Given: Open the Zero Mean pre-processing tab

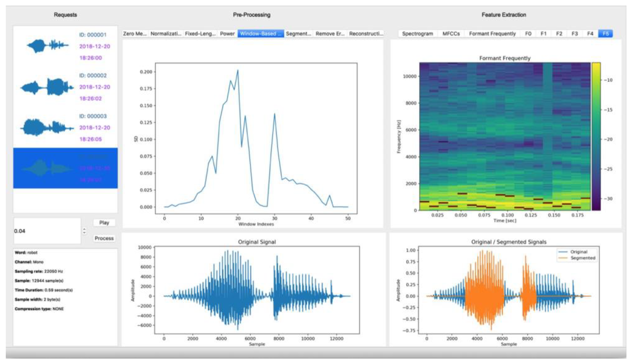Looking at the screenshot, I should pos(135,33).
